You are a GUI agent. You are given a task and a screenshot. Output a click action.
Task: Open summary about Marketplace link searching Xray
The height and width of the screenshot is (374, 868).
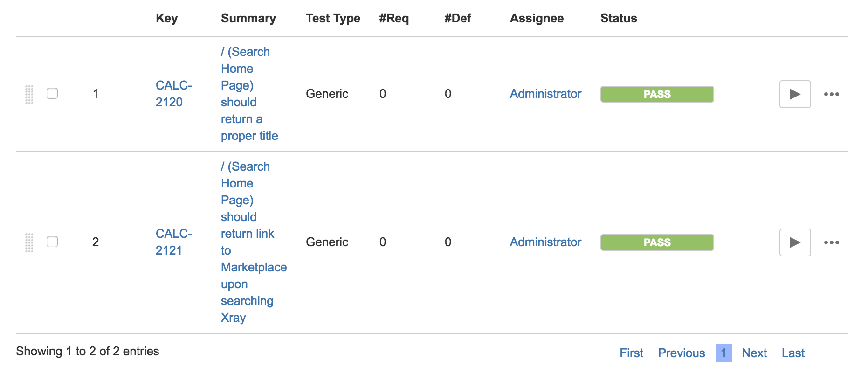[254, 242]
